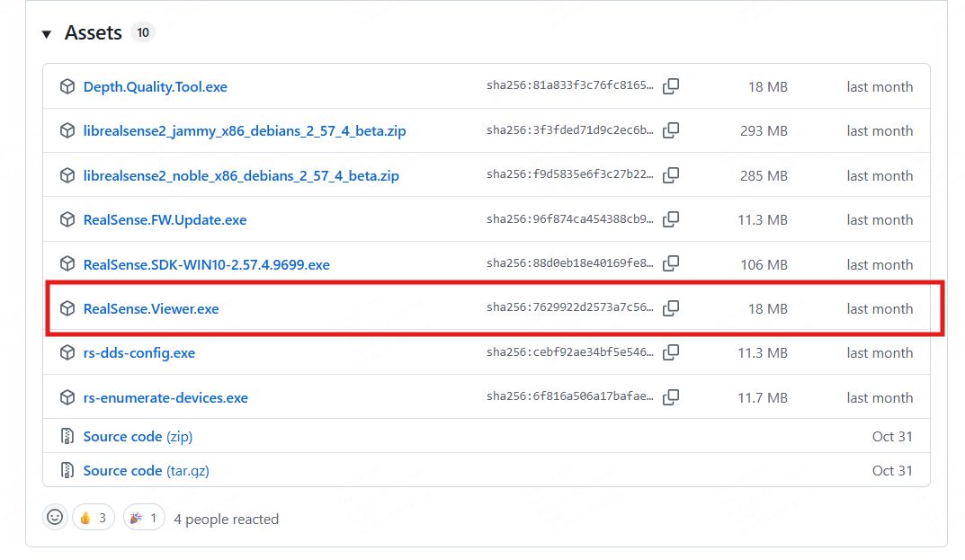
Task: Click the Assets count badge 10
Action: tap(143, 32)
